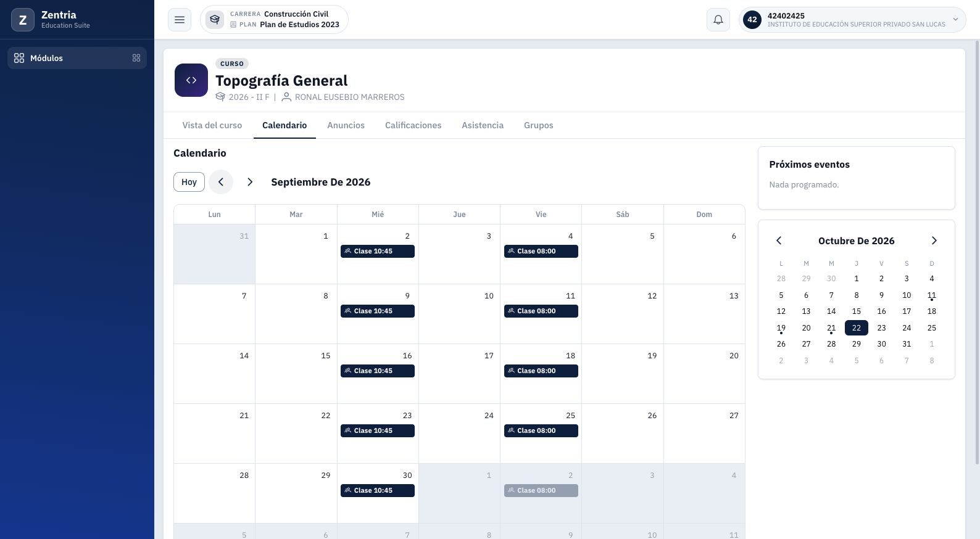Click the Septiembre De 2026 month title
980x539 pixels.
321,182
